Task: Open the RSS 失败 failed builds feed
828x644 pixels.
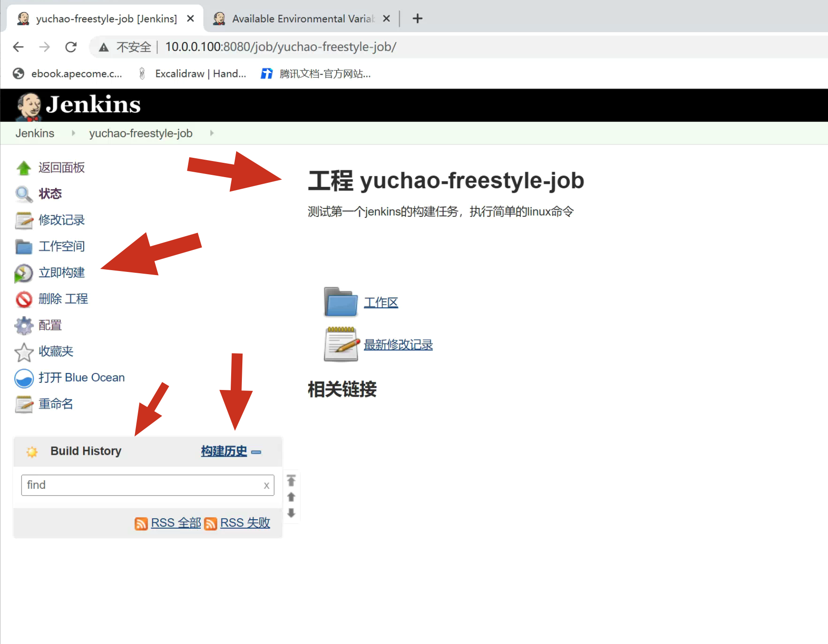Action: pos(245,522)
